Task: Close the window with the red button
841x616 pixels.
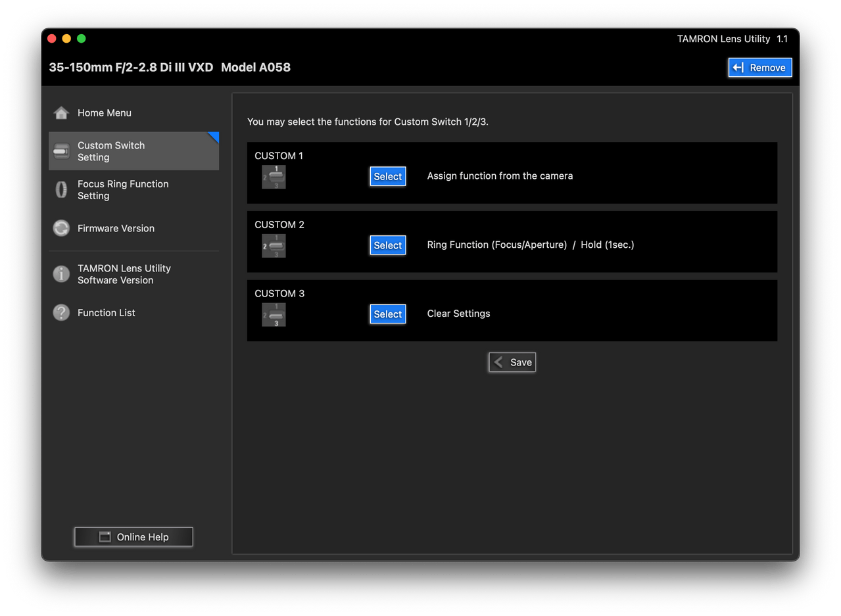Action: (x=52, y=39)
